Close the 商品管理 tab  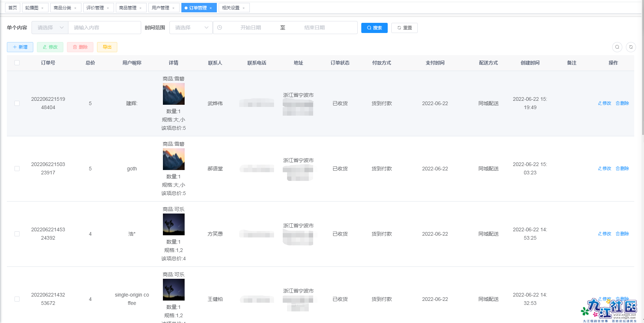pyautogui.click(x=140, y=8)
